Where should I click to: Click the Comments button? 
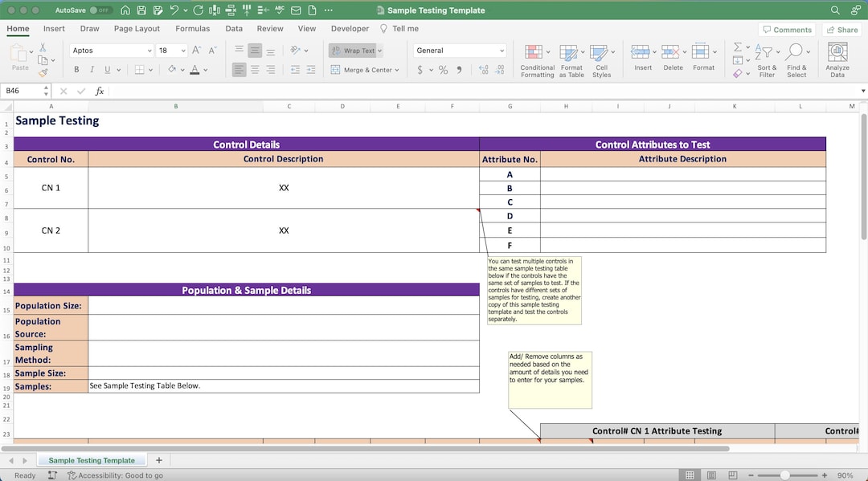(x=787, y=29)
